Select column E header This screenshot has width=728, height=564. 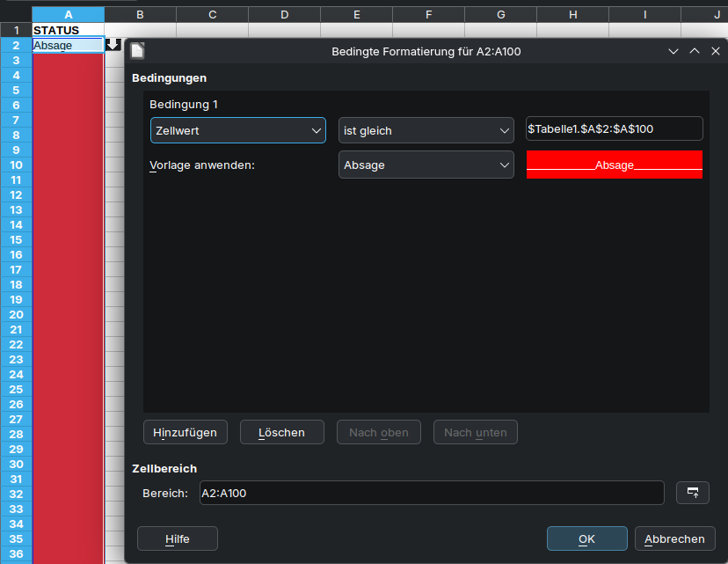[357, 15]
